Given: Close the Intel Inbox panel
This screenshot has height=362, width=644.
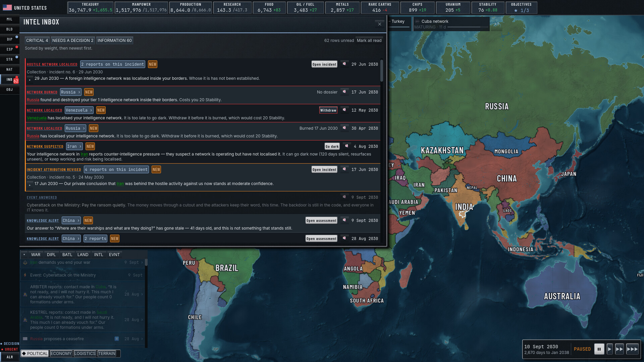Looking at the screenshot, I should click(x=379, y=24).
